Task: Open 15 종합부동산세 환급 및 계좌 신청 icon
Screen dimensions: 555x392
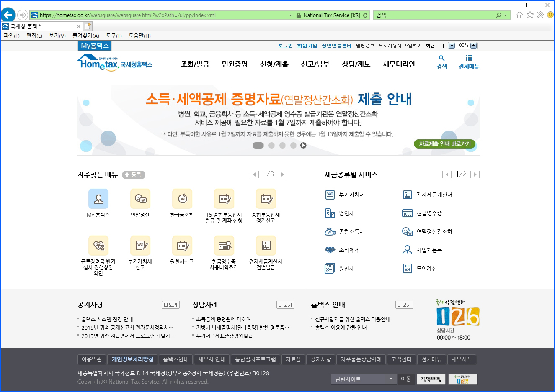Action: 224,199
